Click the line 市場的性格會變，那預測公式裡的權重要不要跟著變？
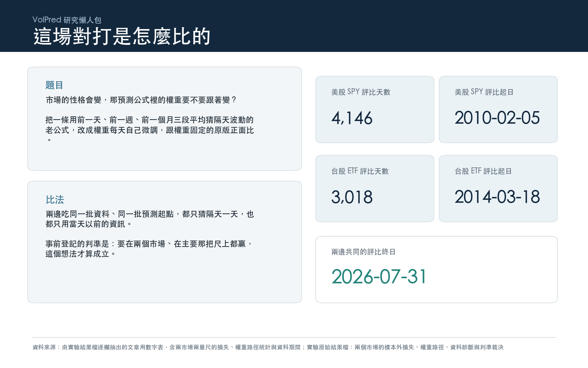Screen dimensions: 588x368 (141, 100)
